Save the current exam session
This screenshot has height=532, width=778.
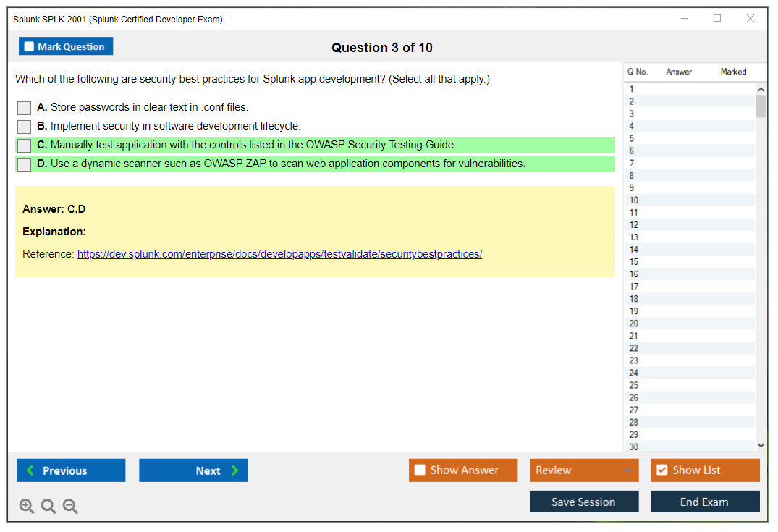(583, 502)
